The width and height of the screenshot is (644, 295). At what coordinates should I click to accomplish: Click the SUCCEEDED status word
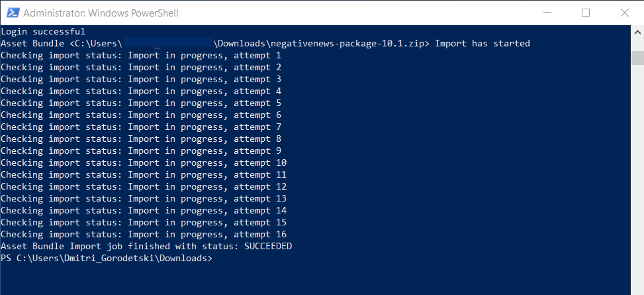pos(268,247)
